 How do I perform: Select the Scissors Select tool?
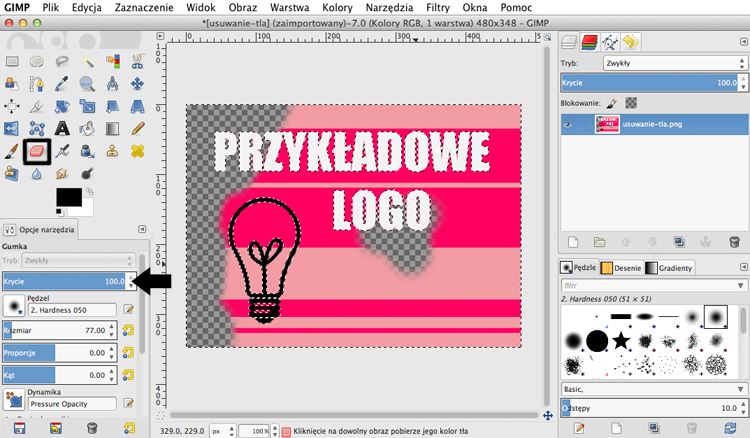137,61
